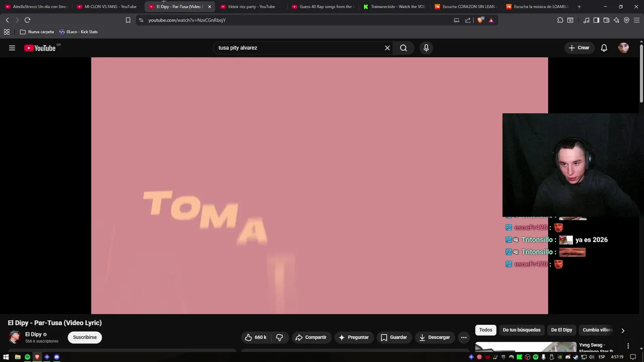The image size is (644, 362).
Task: Click the video player area
Action: click(x=319, y=186)
